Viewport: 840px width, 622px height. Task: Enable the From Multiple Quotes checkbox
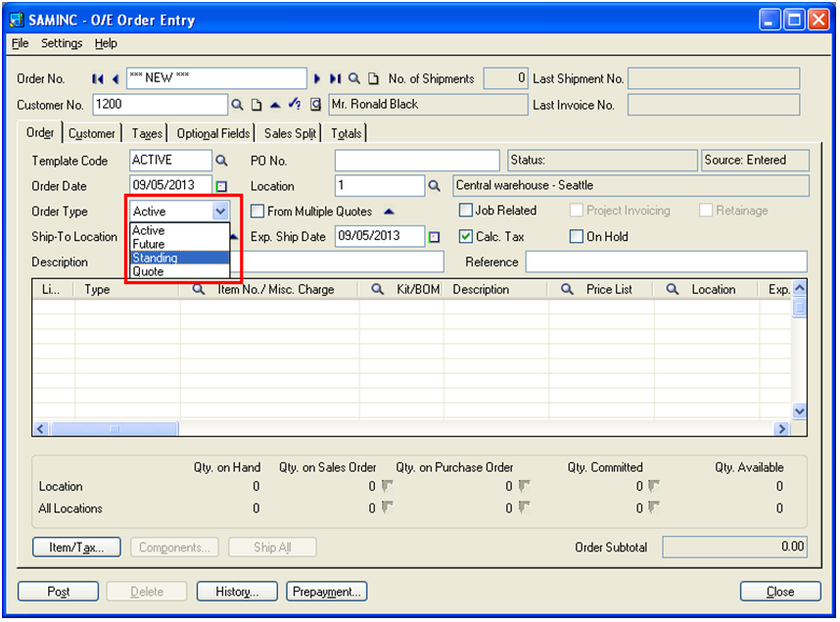click(257, 212)
